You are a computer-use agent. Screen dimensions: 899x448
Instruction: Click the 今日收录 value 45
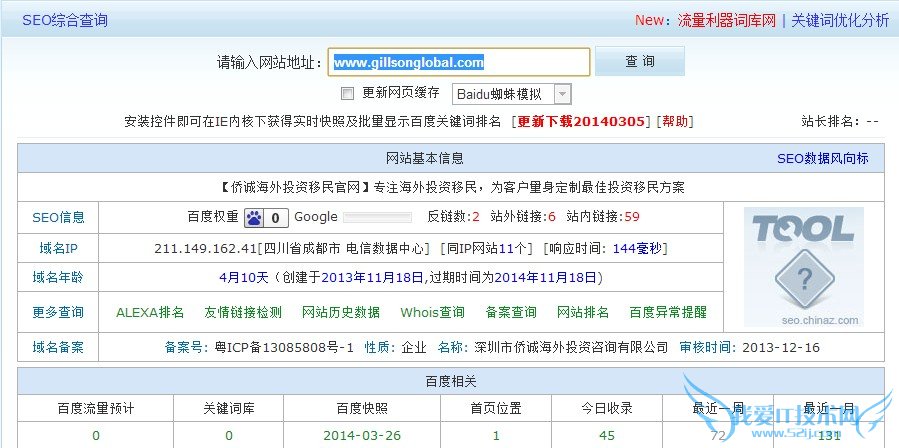[x=607, y=435]
